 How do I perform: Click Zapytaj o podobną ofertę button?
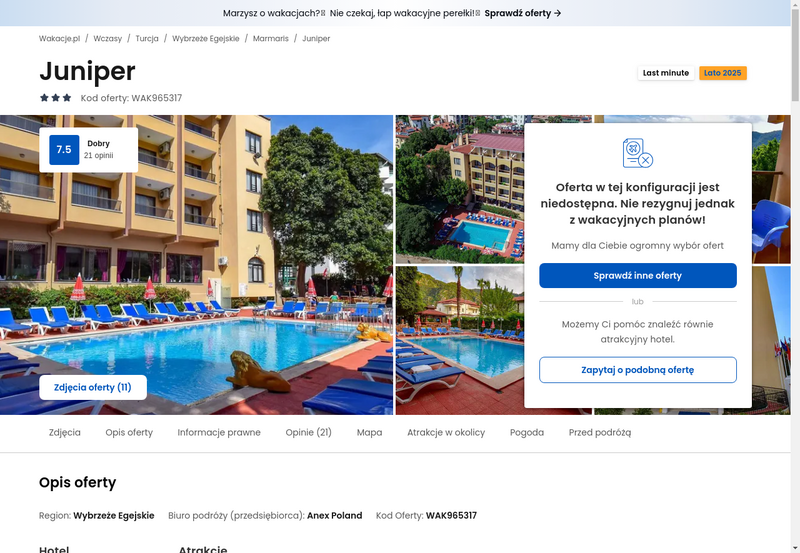[638, 370]
